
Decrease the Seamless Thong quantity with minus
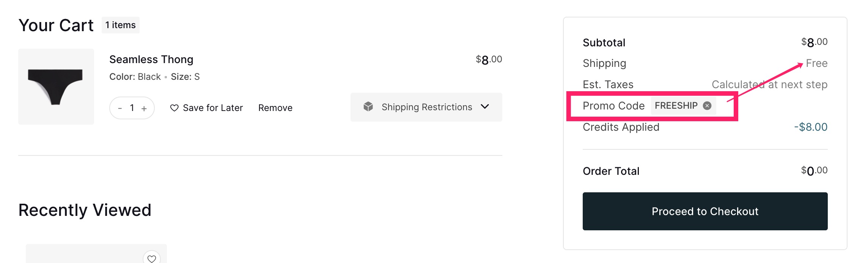click(120, 108)
